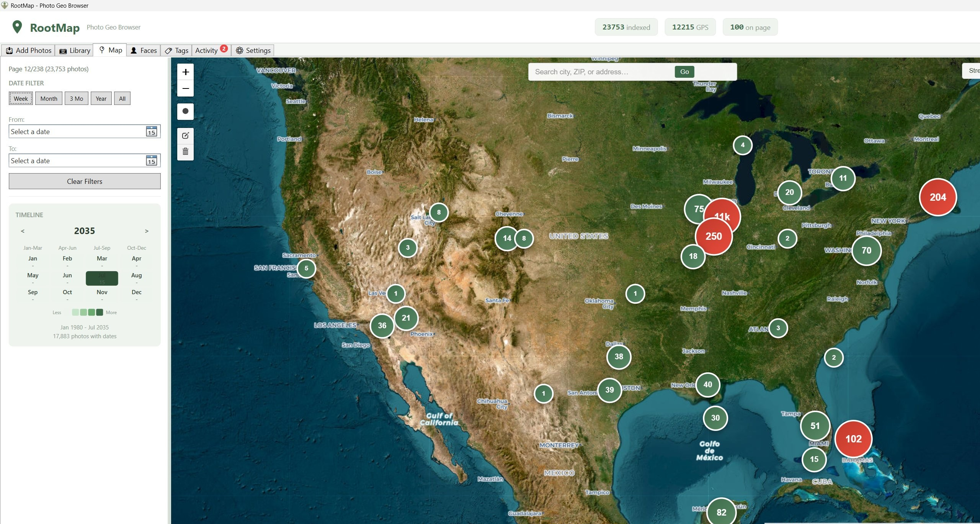Viewport: 980px width, 524px height.
Task: Open the Faces tab
Action: (x=144, y=50)
